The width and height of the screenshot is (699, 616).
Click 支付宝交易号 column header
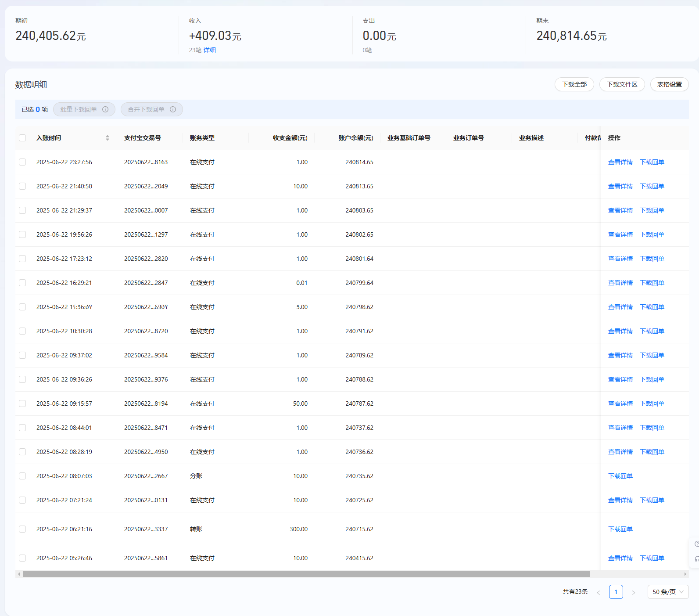pos(143,138)
